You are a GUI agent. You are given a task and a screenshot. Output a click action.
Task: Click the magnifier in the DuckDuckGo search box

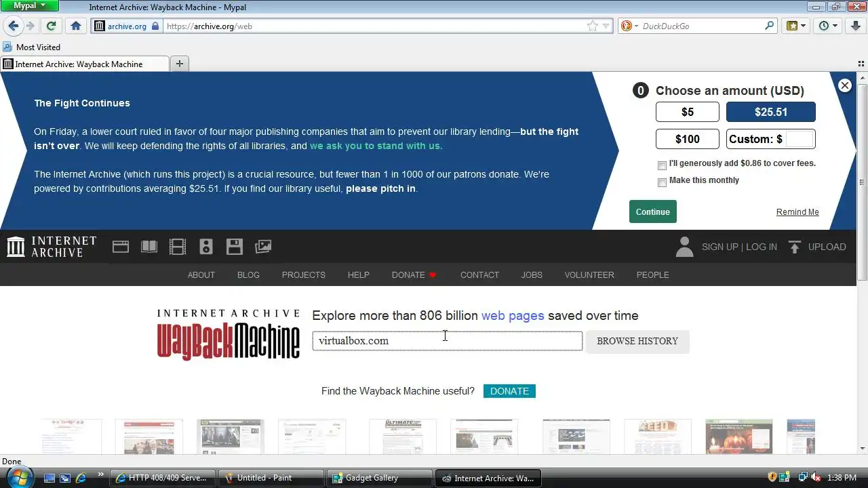coord(770,26)
